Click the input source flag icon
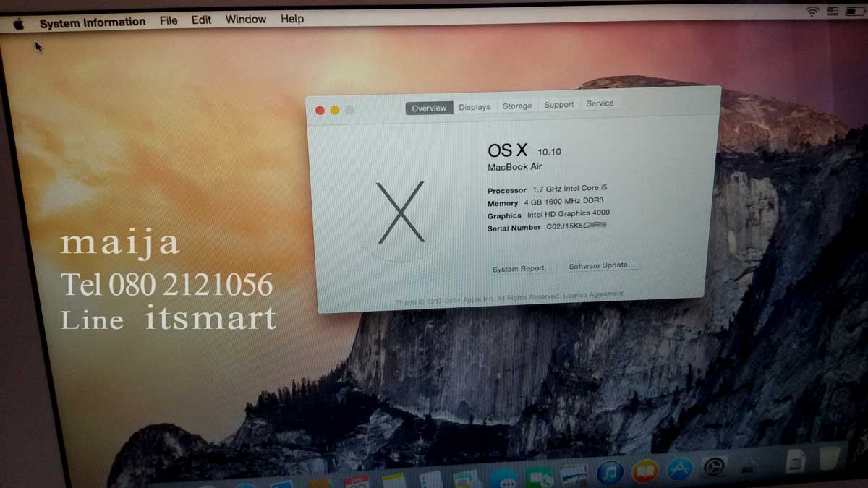The image size is (868, 488). pyautogui.click(x=833, y=11)
